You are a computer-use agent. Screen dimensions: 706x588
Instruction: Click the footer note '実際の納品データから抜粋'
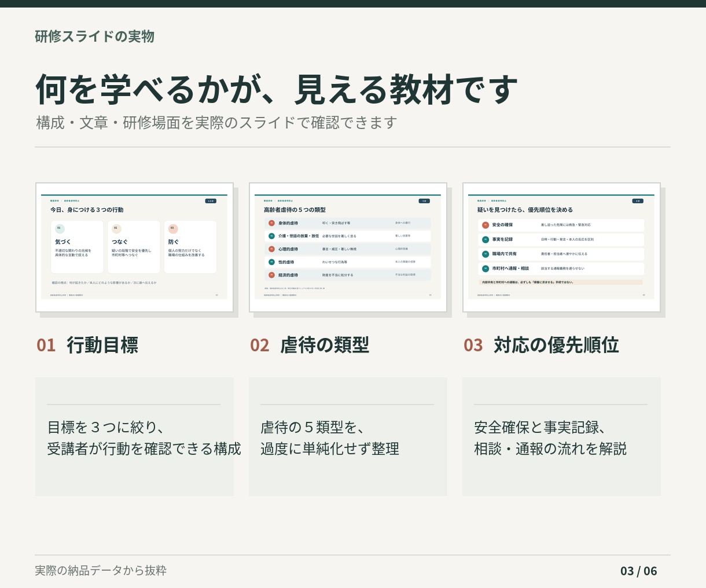tap(101, 571)
